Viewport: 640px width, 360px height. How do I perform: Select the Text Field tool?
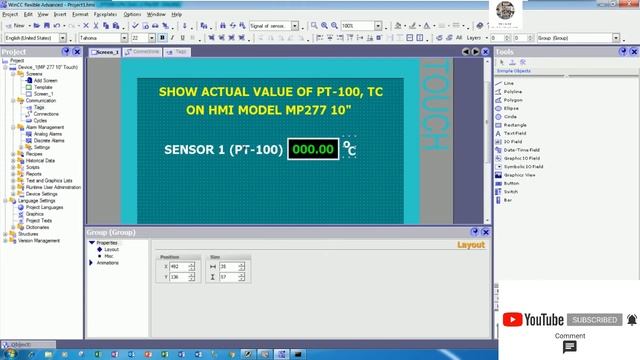click(x=511, y=133)
